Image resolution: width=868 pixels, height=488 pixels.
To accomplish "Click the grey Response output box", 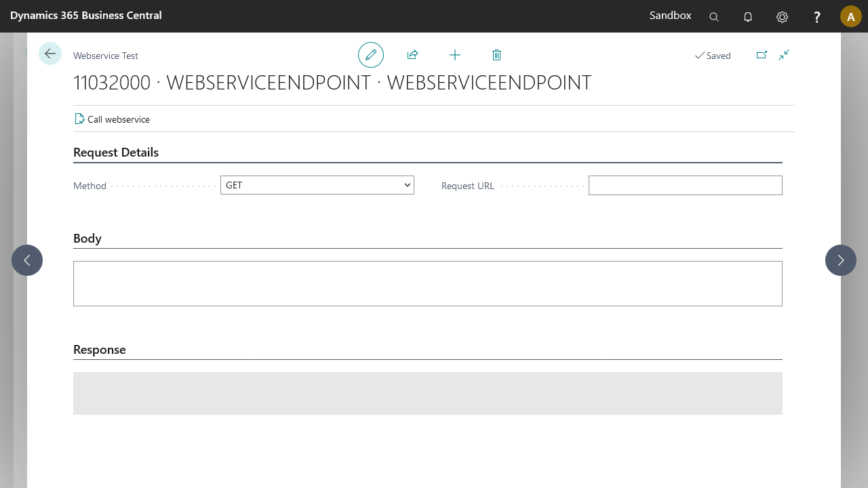I will coord(428,393).
